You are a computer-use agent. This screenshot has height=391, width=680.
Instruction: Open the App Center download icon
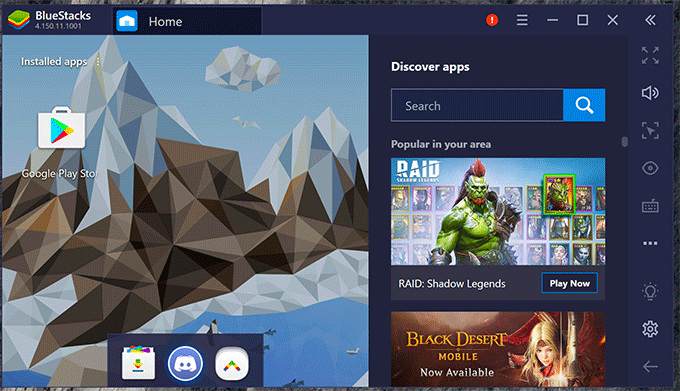coord(138,363)
